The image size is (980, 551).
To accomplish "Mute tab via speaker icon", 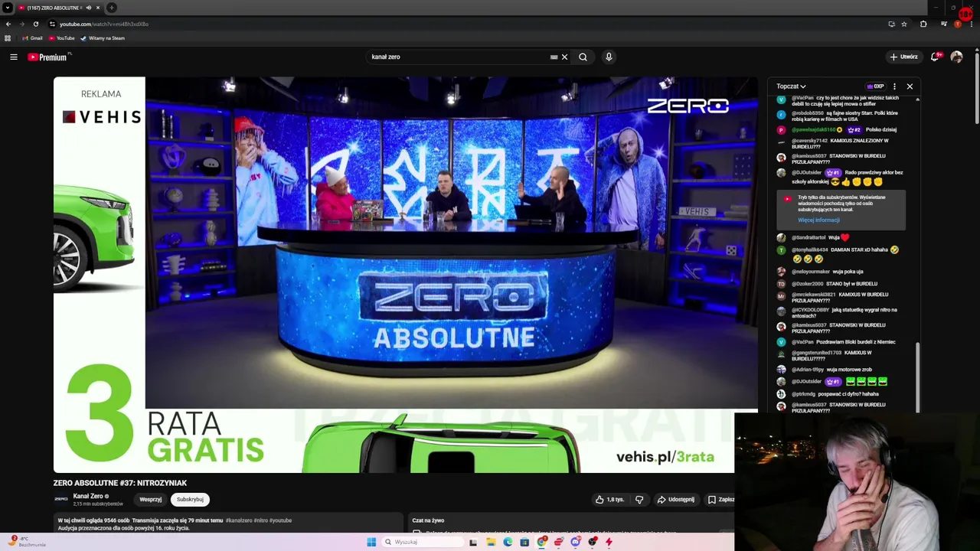I will [x=88, y=8].
